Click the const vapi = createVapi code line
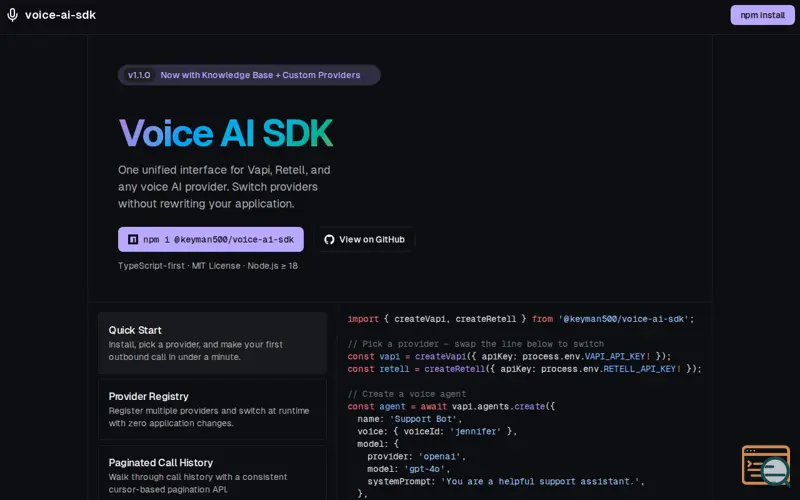The image size is (800, 500). (x=509, y=356)
